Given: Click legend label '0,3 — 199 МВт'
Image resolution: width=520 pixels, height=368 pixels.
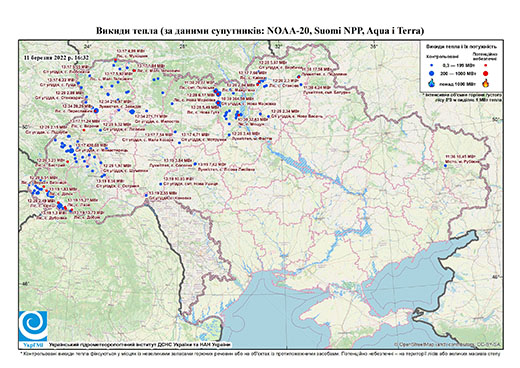Looking at the screenshot, I should coord(458,65).
